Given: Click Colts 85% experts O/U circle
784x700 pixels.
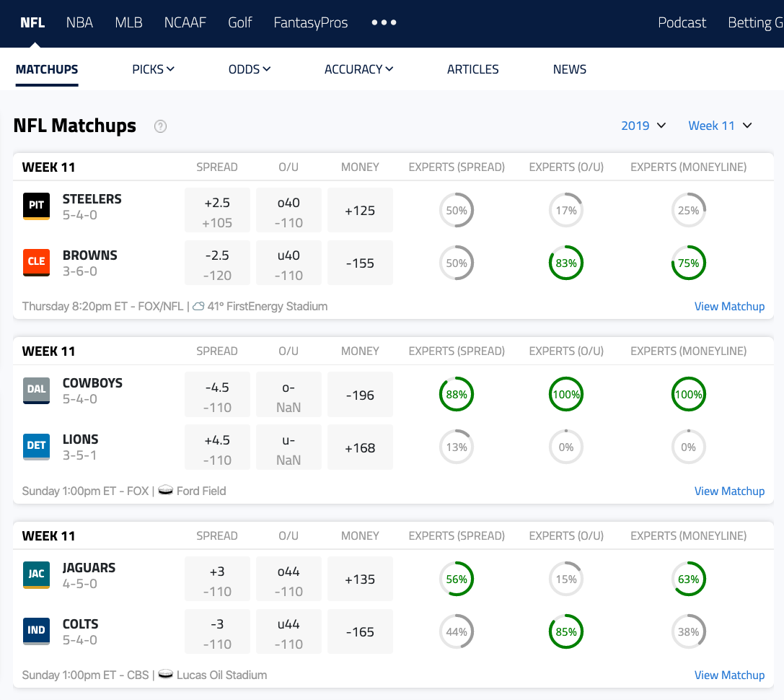Looking at the screenshot, I should pos(566,631).
